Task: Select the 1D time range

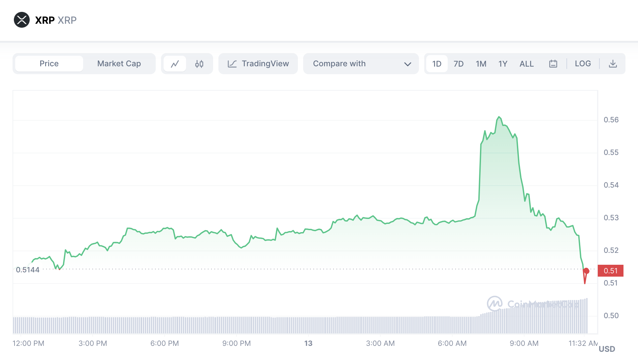Action: (x=437, y=64)
